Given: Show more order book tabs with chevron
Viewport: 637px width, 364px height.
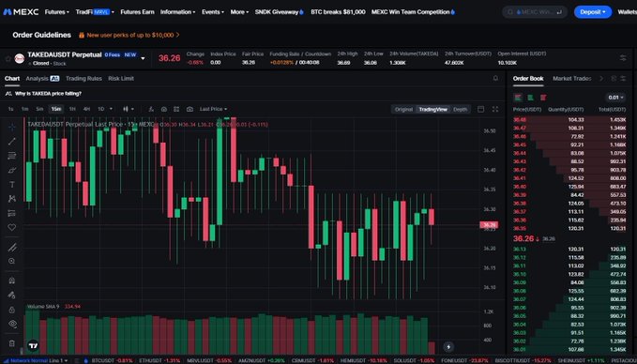Looking at the screenshot, I should point(601,79).
